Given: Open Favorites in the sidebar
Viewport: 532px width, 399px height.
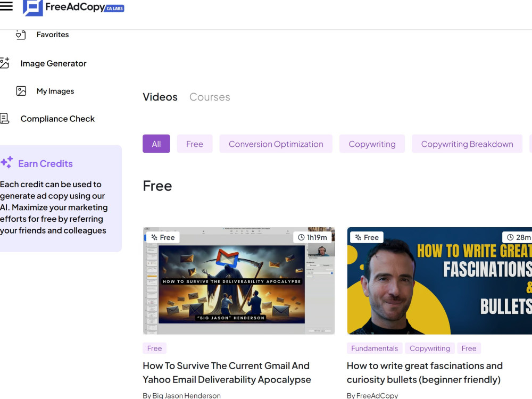Looking at the screenshot, I should click(x=53, y=35).
